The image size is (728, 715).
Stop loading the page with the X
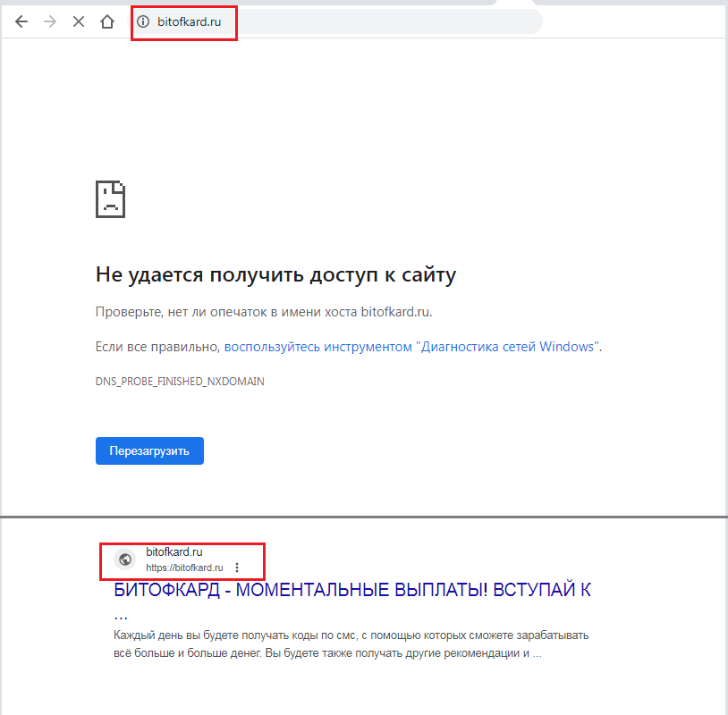click(79, 21)
